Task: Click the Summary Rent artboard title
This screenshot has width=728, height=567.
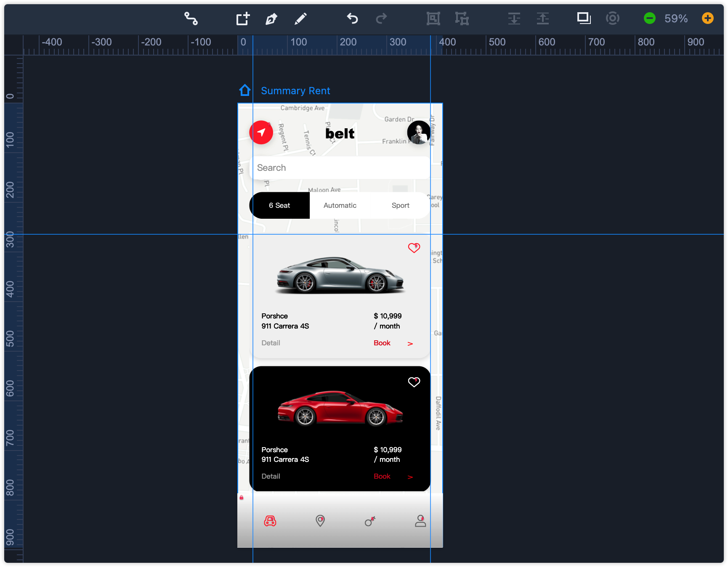Action: pos(295,91)
